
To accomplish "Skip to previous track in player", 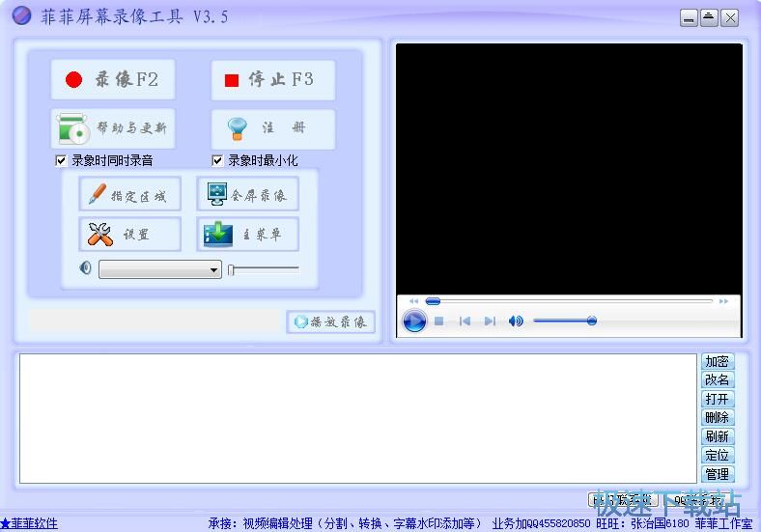I will point(465,321).
